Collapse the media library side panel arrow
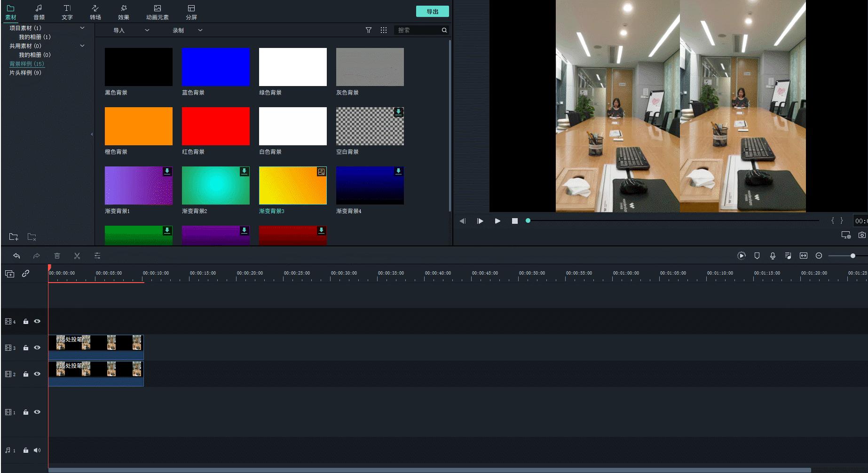The width and height of the screenshot is (868, 473). 92,134
